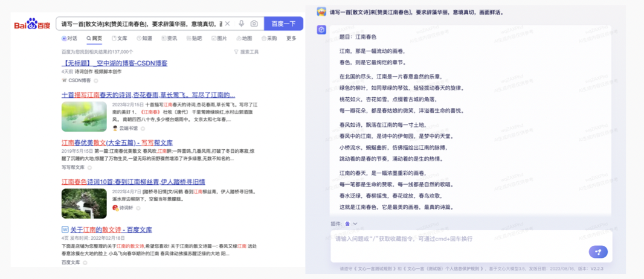The image size is (644, 279).
Task: Click the 百度文库 source label at bottom
Action: click(x=71, y=262)
